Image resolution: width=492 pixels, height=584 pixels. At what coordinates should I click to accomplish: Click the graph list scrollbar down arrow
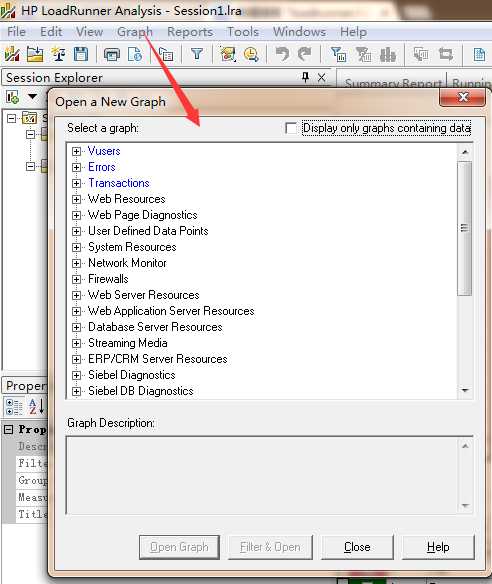465,390
